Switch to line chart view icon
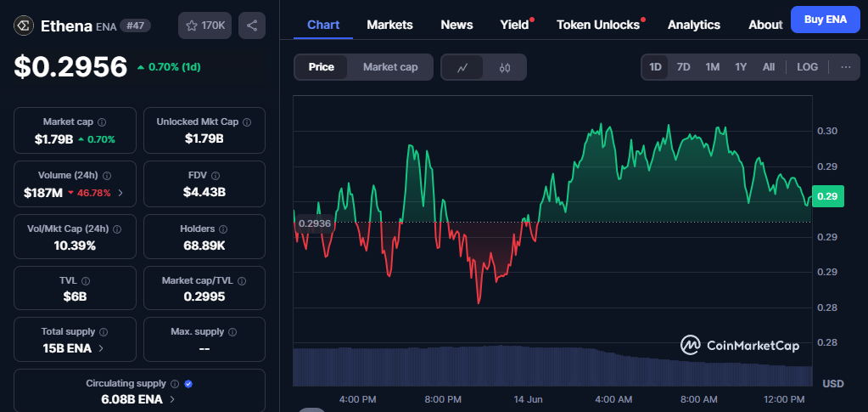Viewport: 868px width, 412px height. [x=462, y=68]
